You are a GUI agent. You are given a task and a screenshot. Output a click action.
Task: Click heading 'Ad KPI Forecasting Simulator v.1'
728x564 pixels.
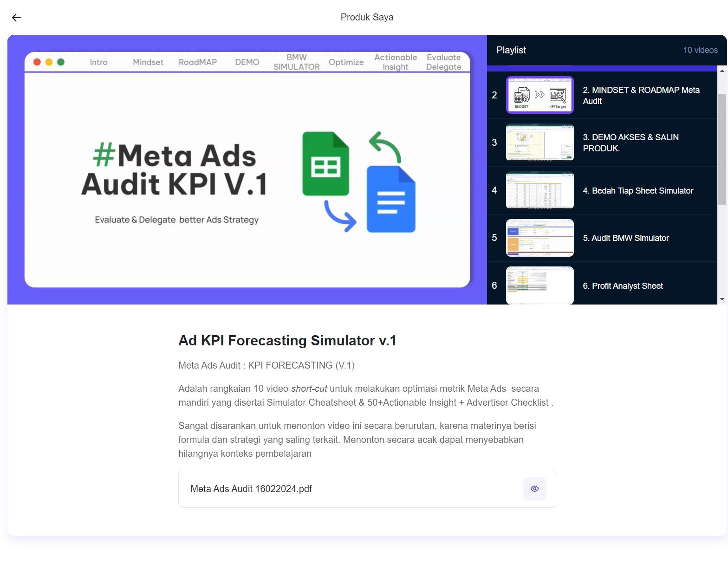[x=287, y=340]
